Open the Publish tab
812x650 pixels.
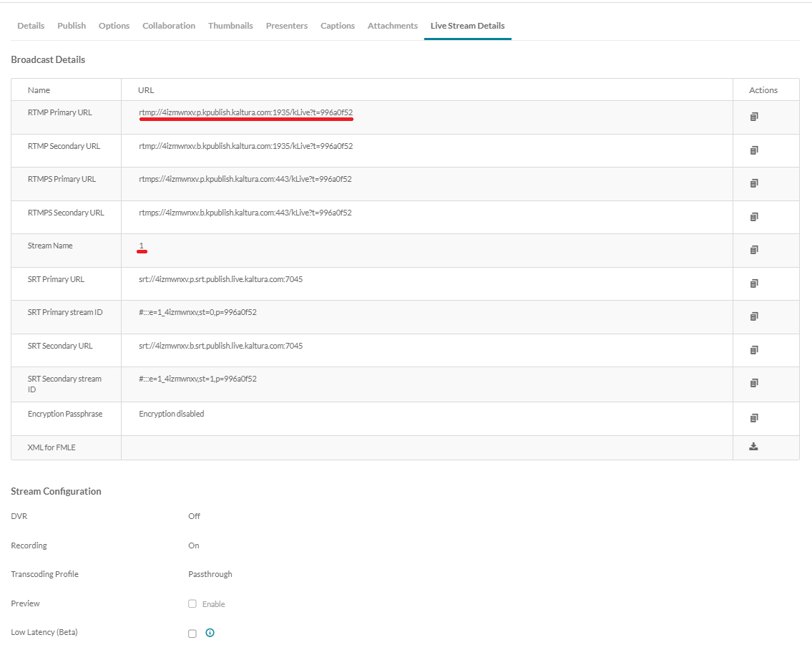(x=71, y=25)
